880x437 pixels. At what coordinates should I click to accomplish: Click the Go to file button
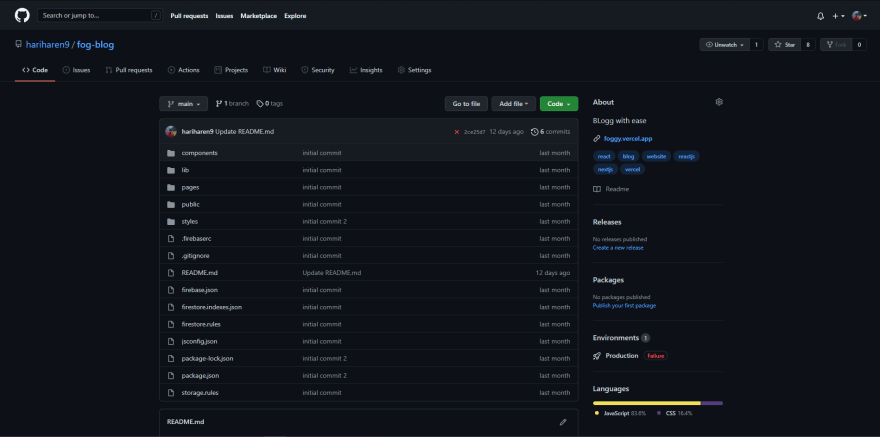(x=466, y=104)
